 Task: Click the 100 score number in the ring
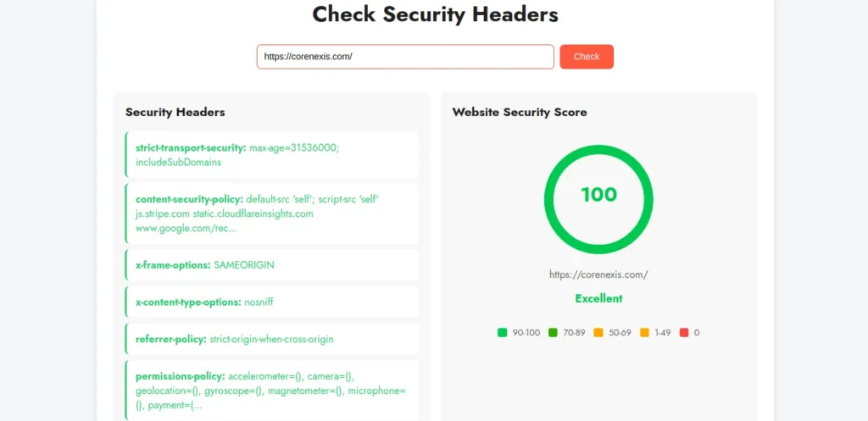(598, 195)
